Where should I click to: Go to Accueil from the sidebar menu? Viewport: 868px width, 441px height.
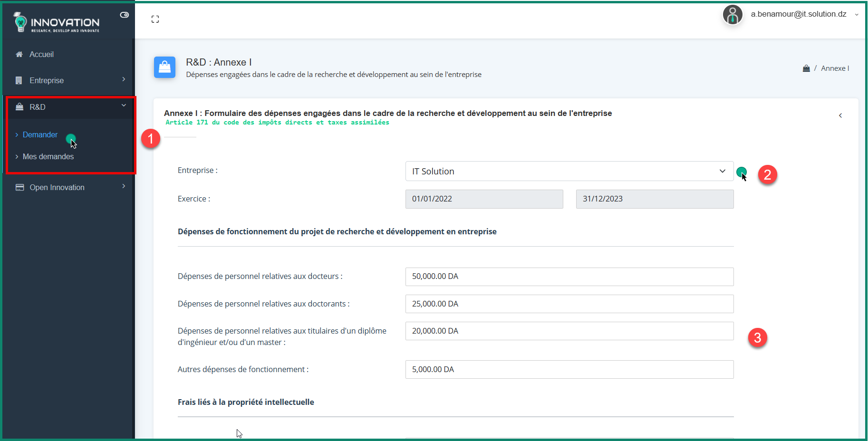40,54
